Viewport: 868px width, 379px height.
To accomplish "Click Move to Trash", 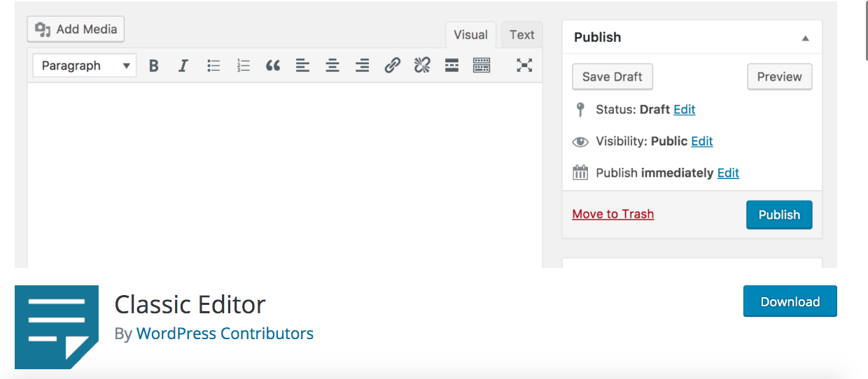I will point(613,214).
